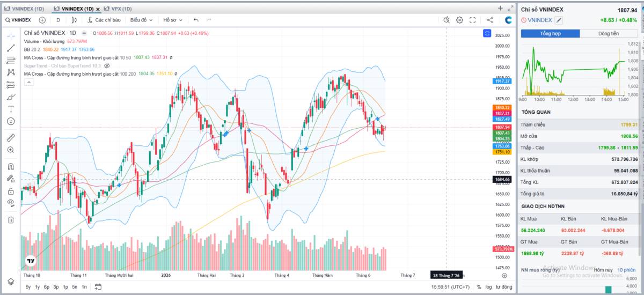Close the active VNINDEX (1D) tab
644x295 pixels.
pos(98,9)
